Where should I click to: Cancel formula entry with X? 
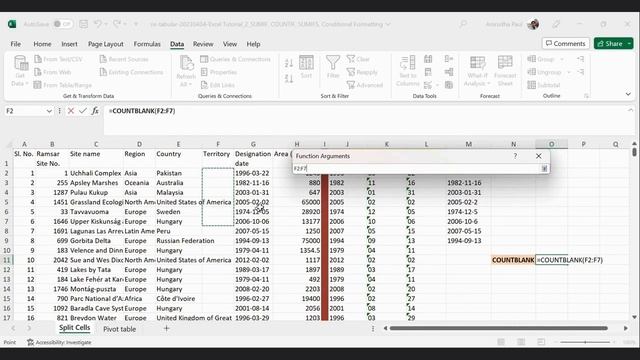pyautogui.click(x=71, y=111)
